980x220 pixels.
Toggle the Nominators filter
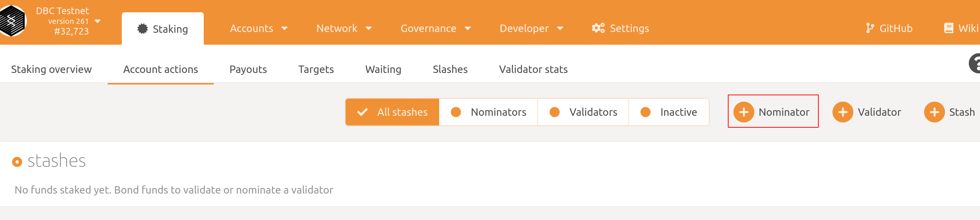tap(488, 112)
